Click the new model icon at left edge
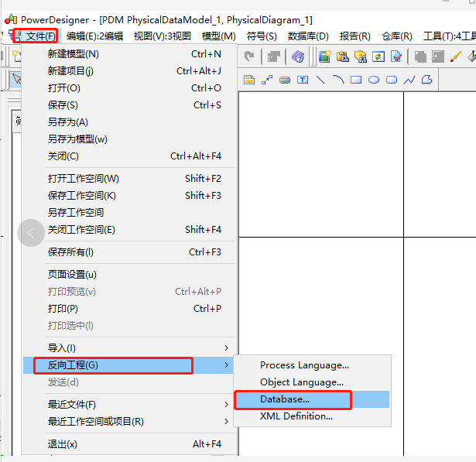The height and width of the screenshot is (462, 476). coord(16,56)
